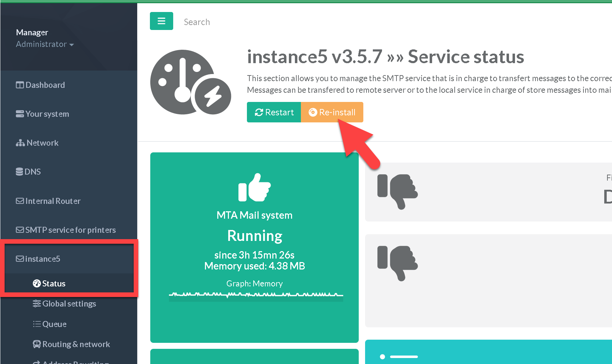
Task: Click the green thumbs-up icon
Action: click(x=254, y=188)
